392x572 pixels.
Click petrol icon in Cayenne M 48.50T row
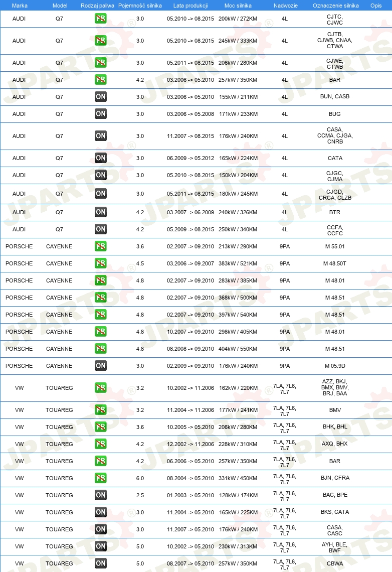[101, 263]
